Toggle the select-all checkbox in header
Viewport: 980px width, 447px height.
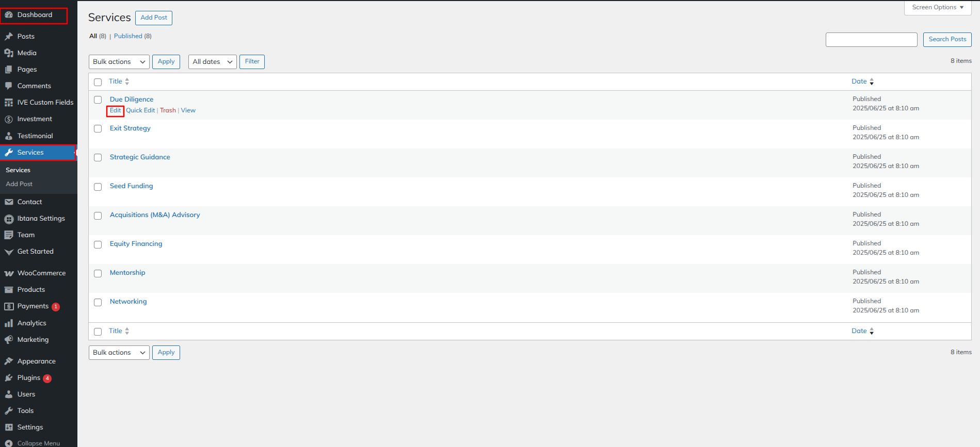click(x=98, y=82)
